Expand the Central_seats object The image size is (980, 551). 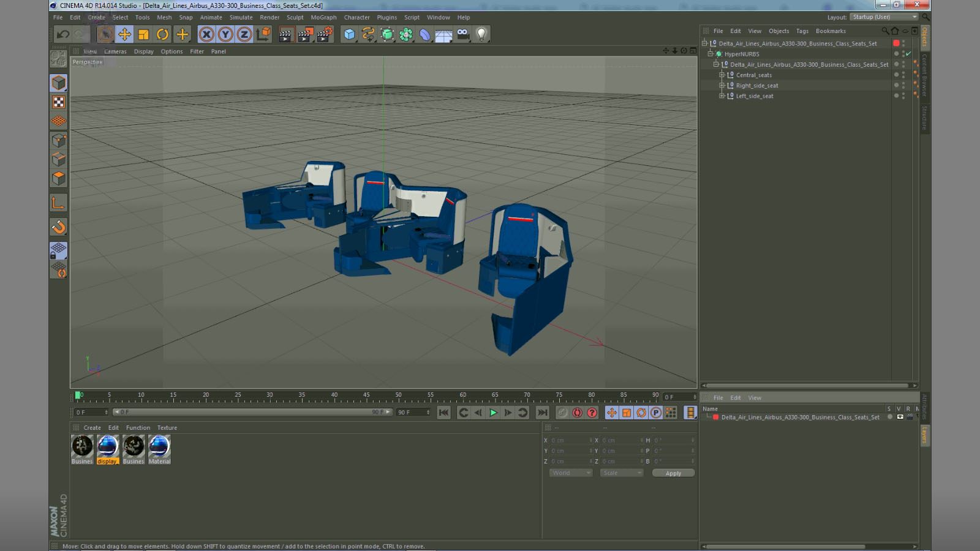click(x=722, y=75)
